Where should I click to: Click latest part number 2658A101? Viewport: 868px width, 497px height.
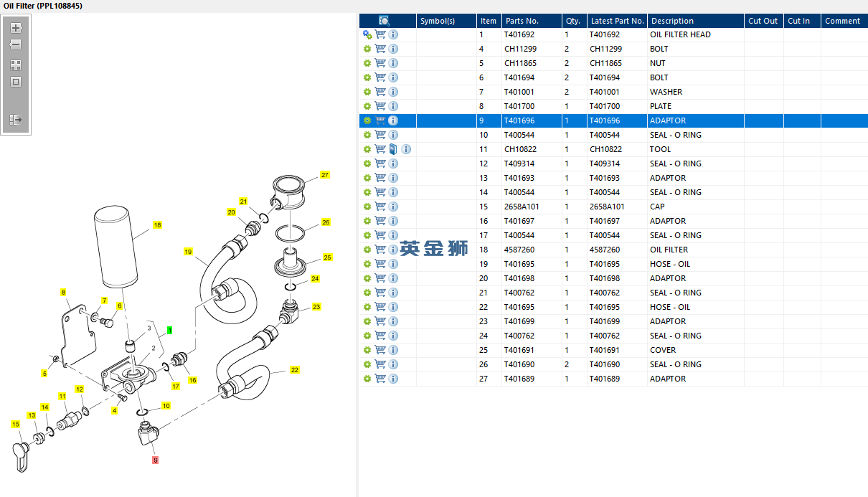[618, 207]
